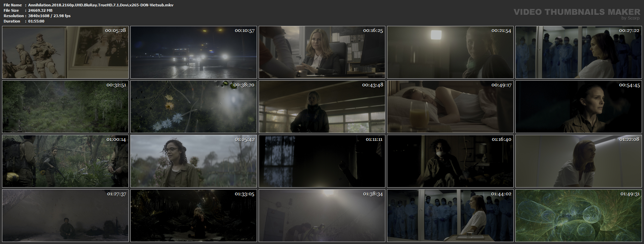Screen dimensions: 644x244
Task: Click the file size value 24669.32 MB
Action: 40,10
